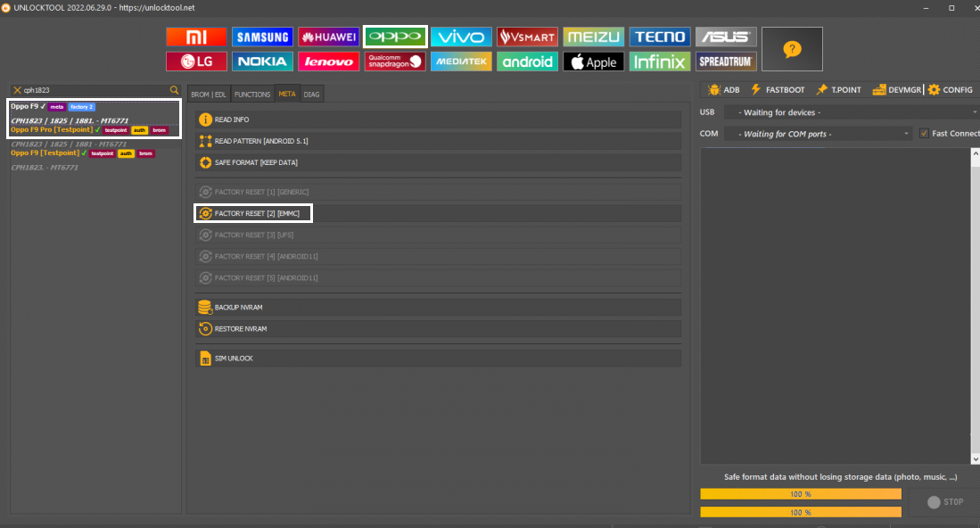Select the Android brand icon

(528, 62)
